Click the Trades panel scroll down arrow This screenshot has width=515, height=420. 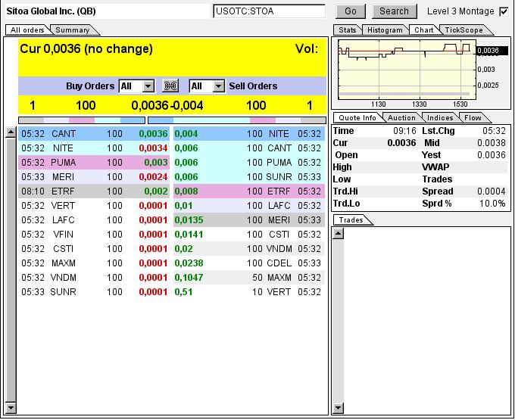coord(339,408)
